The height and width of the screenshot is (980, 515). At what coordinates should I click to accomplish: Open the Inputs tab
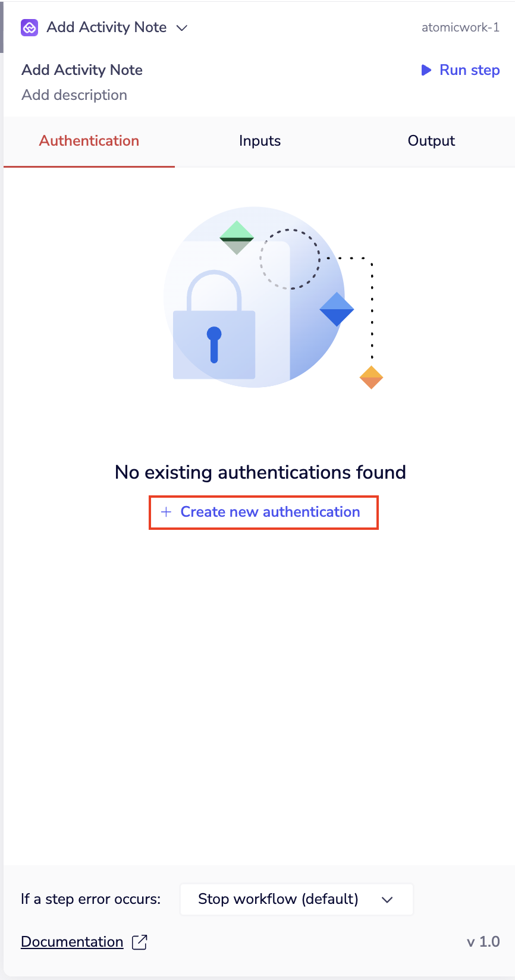point(260,141)
